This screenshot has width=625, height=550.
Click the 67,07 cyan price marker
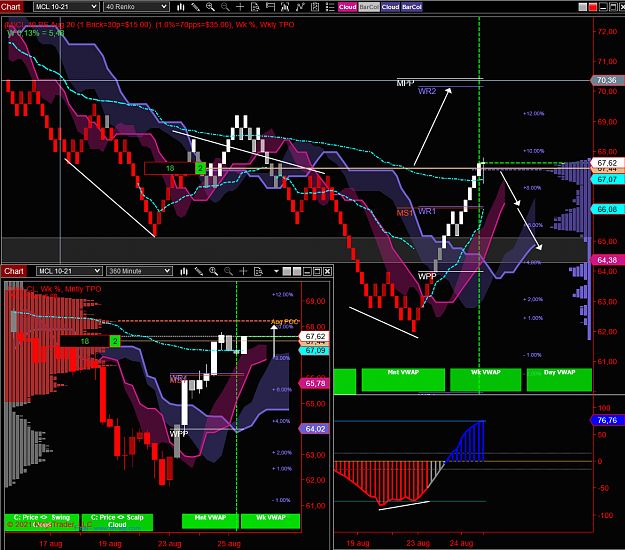click(x=607, y=180)
